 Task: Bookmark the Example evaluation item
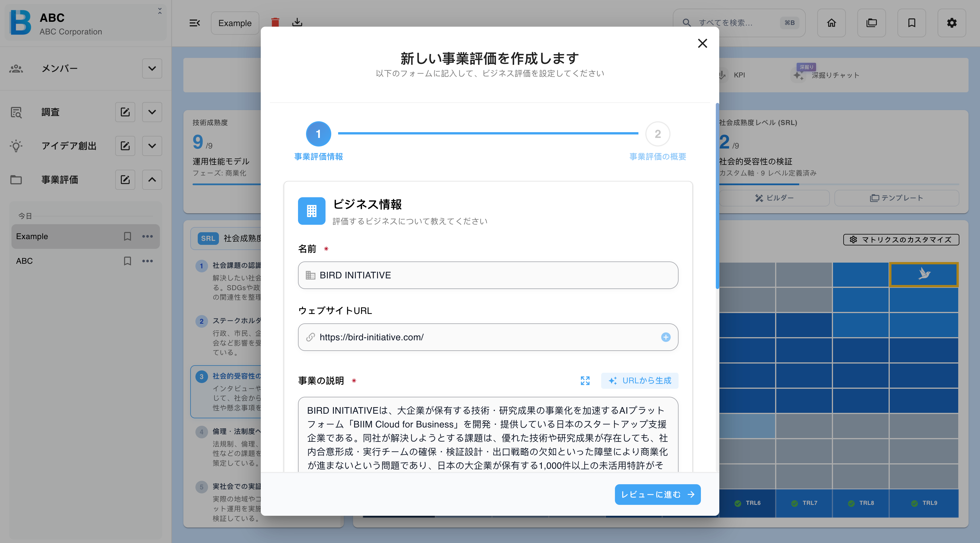(128, 236)
